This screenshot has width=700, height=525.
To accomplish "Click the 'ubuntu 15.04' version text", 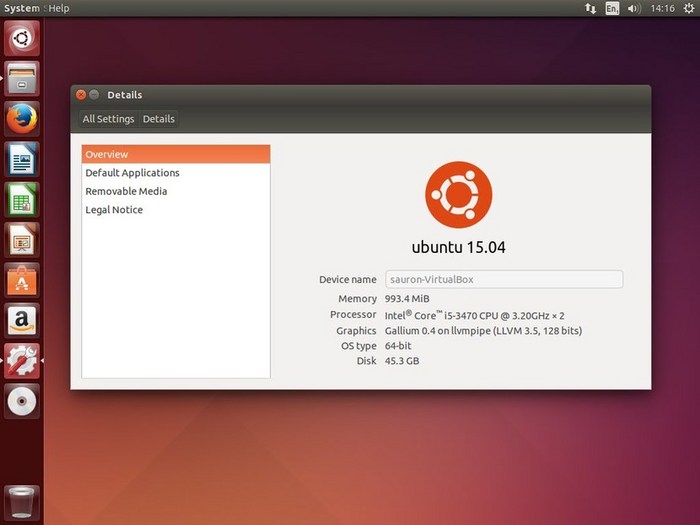I will click(x=458, y=247).
